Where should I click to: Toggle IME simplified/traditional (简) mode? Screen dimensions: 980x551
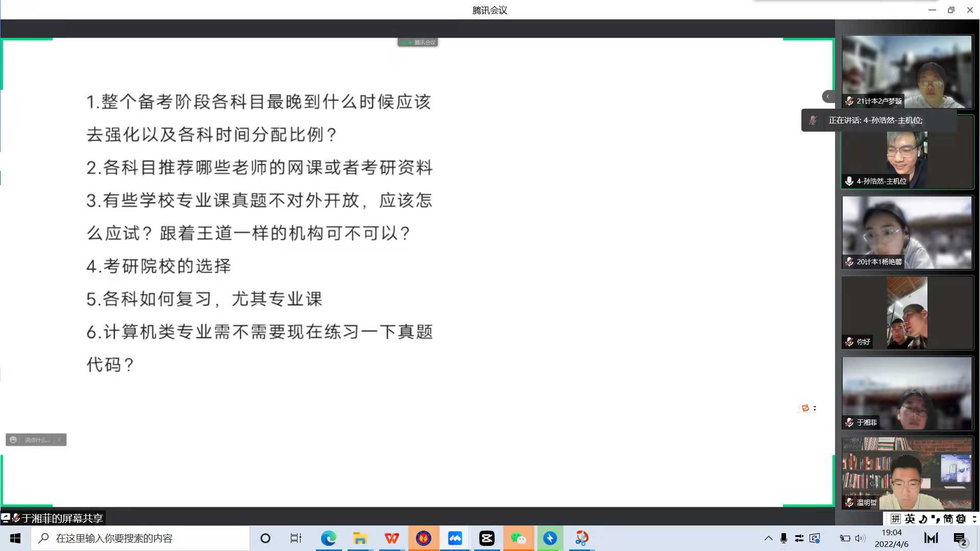click(x=948, y=519)
